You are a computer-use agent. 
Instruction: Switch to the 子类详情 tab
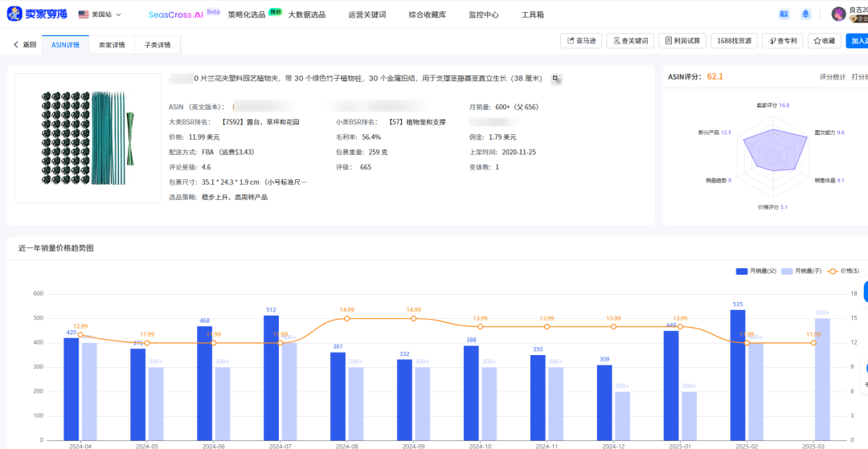pos(158,45)
